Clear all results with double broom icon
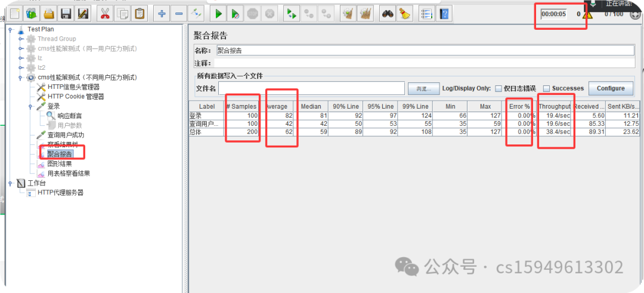Viewport: 644px width, 293px height. 365,14
